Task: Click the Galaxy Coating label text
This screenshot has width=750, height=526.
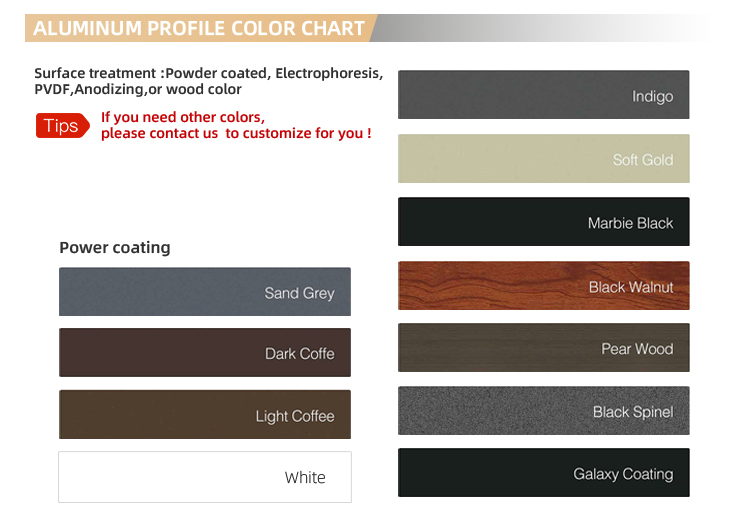Action: [623, 474]
